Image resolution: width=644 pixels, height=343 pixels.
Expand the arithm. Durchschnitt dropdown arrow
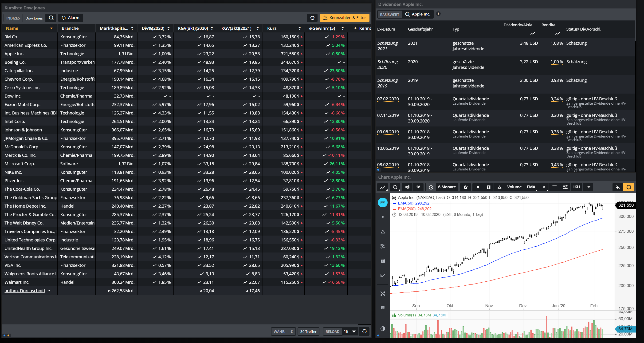pyautogui.click(x=49, y=291)
